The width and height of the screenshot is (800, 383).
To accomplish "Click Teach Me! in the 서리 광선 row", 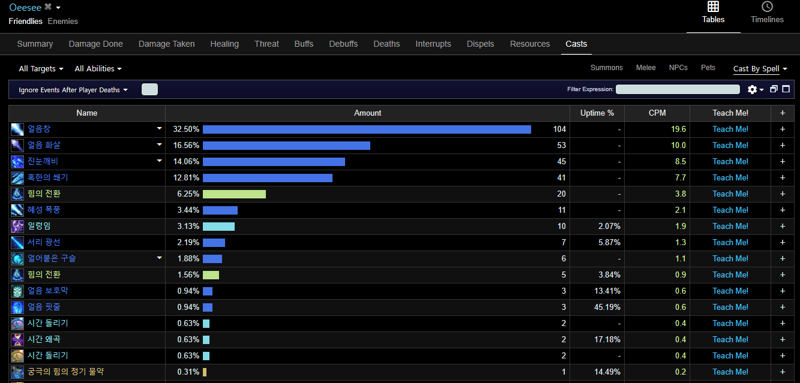I will click(x=730, y=242).
